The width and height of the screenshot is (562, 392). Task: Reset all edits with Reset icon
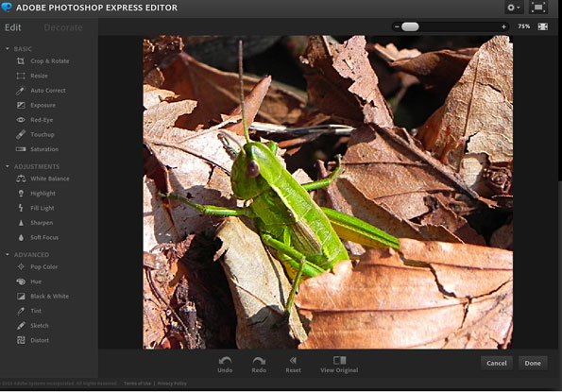293,361
